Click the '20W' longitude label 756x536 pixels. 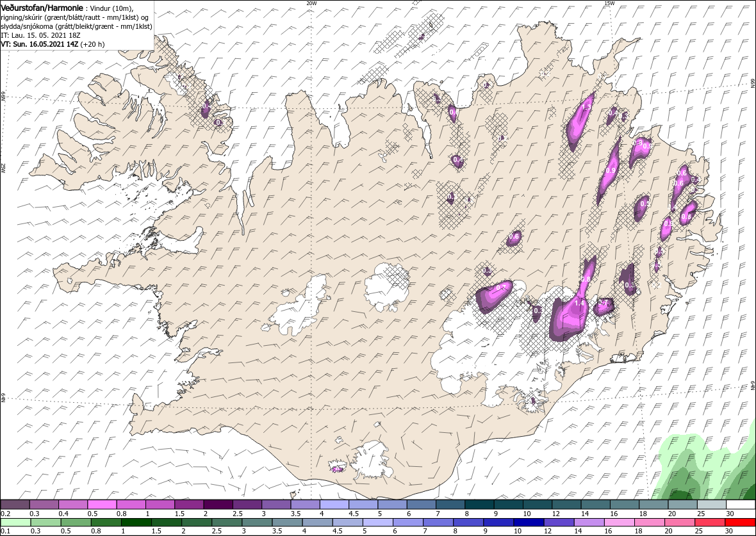(311, 3)
